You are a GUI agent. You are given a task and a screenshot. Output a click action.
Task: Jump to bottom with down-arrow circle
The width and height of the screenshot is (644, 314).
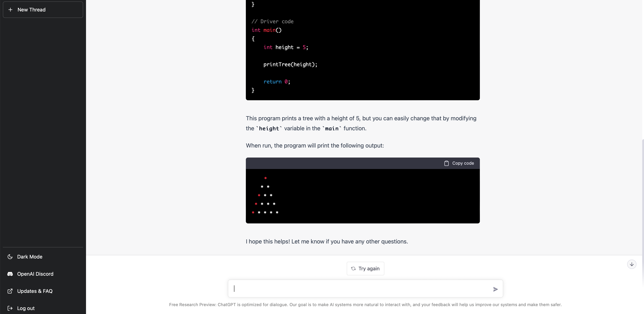(631, 264)
